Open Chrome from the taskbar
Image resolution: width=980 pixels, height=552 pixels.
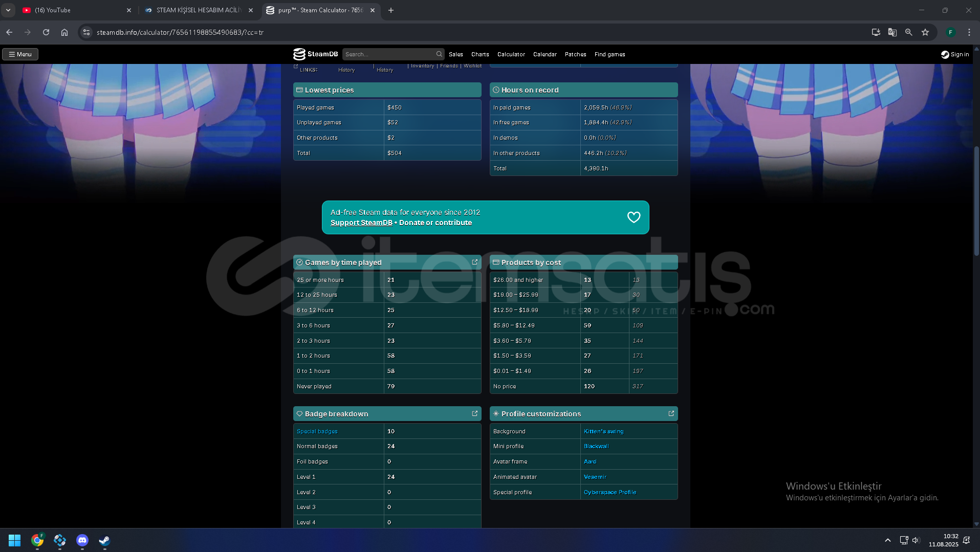(37, 540)
